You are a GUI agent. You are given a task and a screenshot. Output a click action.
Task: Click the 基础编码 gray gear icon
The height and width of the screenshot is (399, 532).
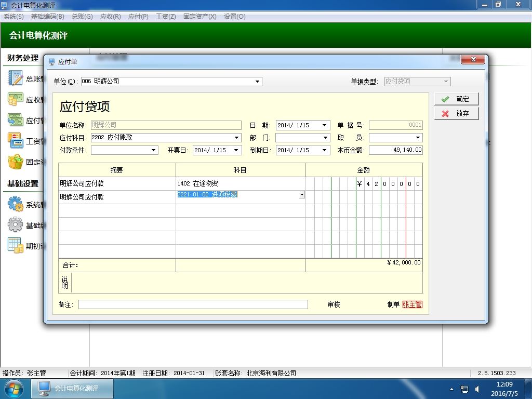pos(15,224)
